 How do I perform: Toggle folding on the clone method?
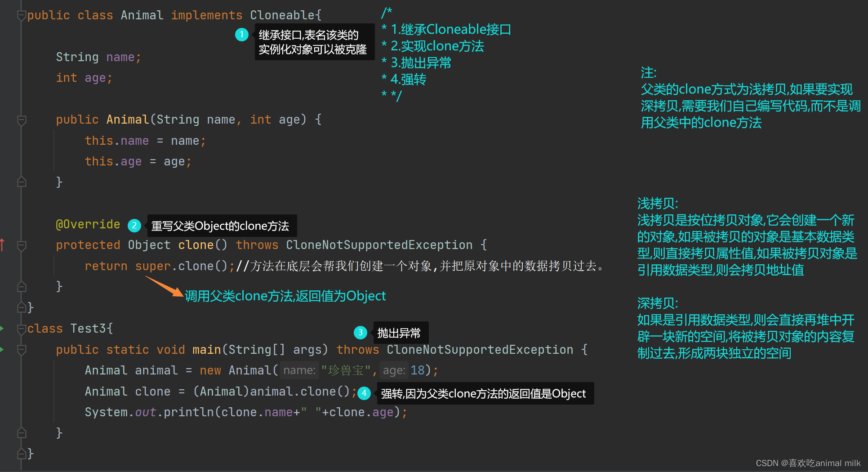(x=21, y=245)
